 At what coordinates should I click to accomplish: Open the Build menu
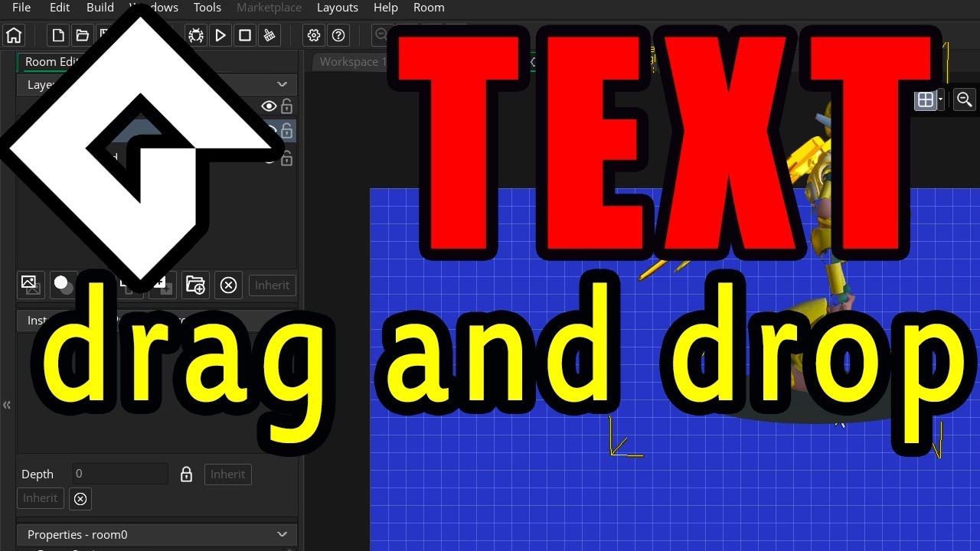click(100, 8)
